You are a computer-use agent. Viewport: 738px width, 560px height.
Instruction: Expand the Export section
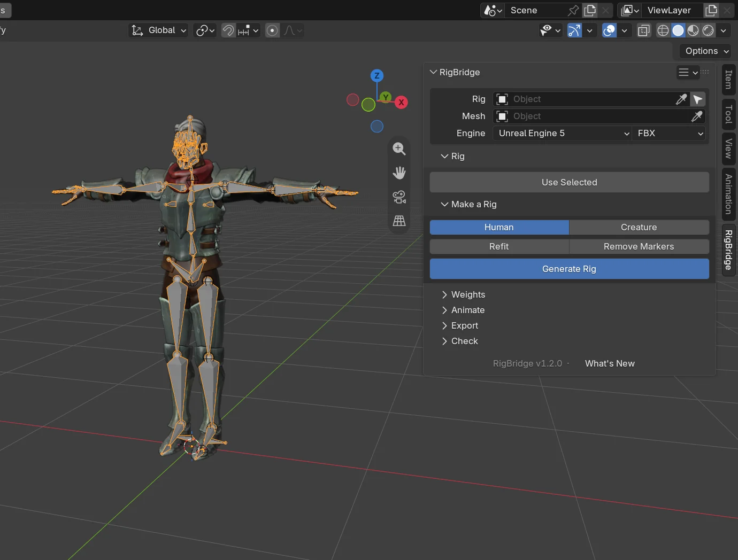tap(460, 326)
